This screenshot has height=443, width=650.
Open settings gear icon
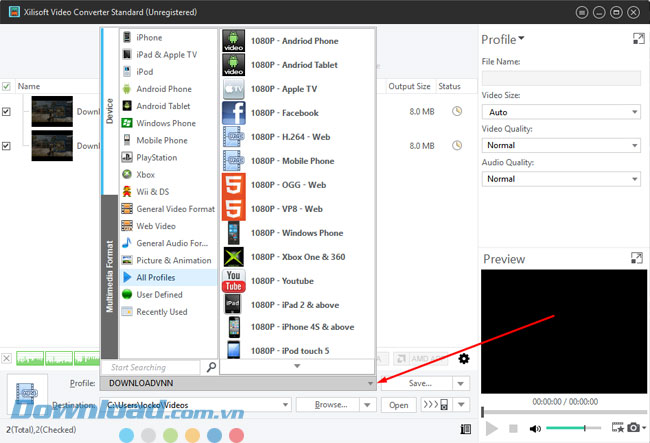point(464,358)
